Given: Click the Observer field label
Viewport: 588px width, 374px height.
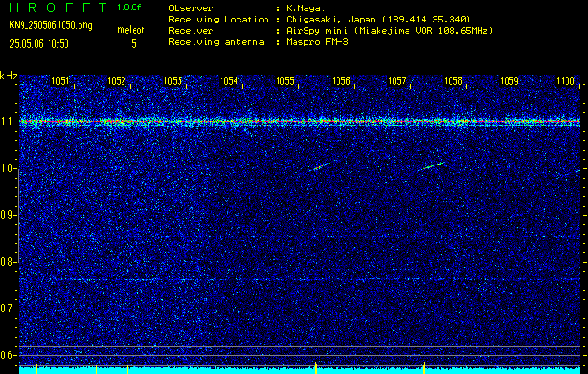Looking at the screenshot, I should point(191,7).
